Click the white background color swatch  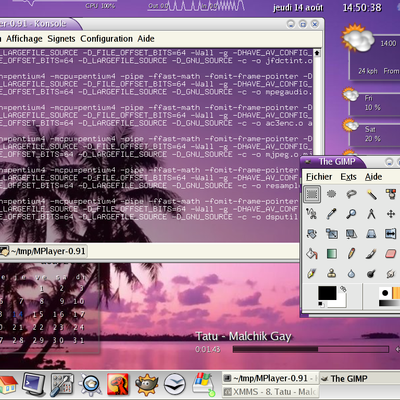pos(341,303)
